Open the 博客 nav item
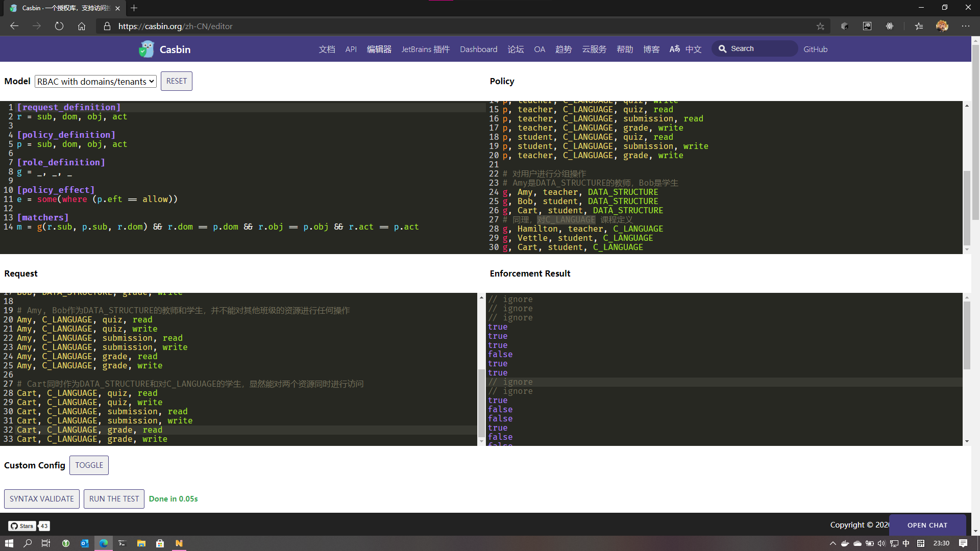This screenshot has height=551, width=980. point(651,49)
